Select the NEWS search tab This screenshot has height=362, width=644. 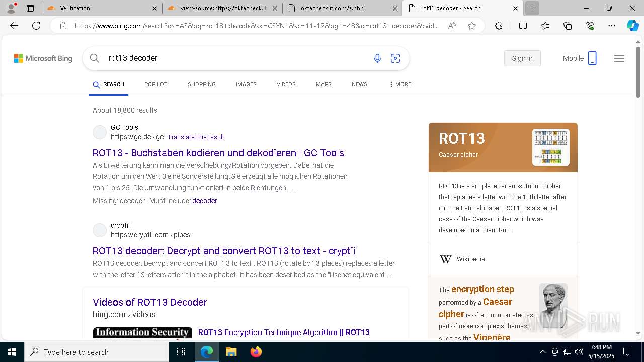point(359,84)
